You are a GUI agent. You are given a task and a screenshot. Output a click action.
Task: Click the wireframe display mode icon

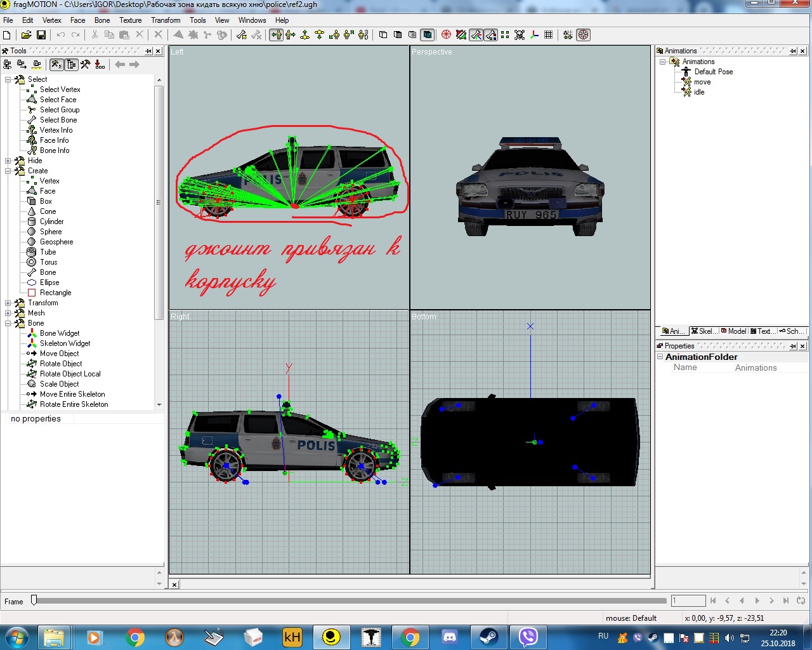383,35
